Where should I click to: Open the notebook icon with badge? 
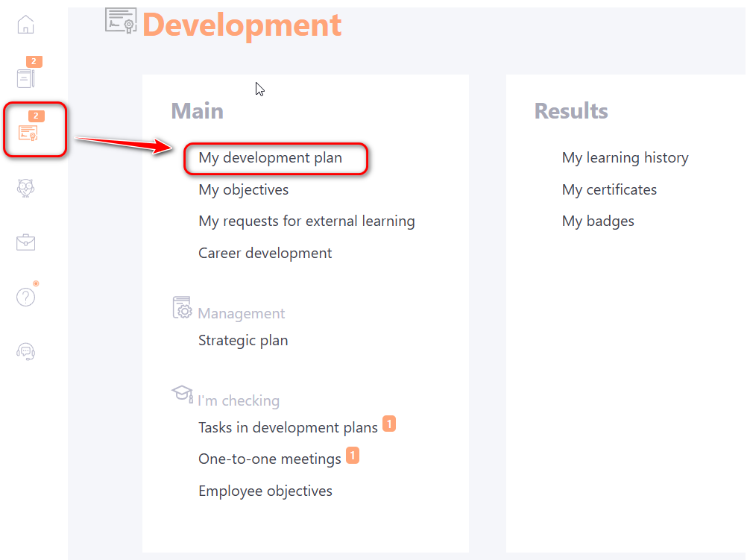click(x=26, y=78)
